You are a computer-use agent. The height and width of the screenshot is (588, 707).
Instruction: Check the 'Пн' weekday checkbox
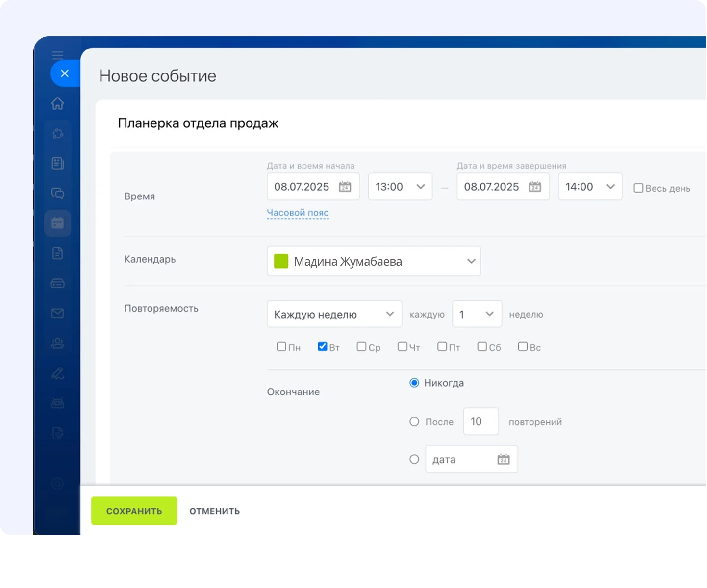pyautogui.click(x=281, y=346)
